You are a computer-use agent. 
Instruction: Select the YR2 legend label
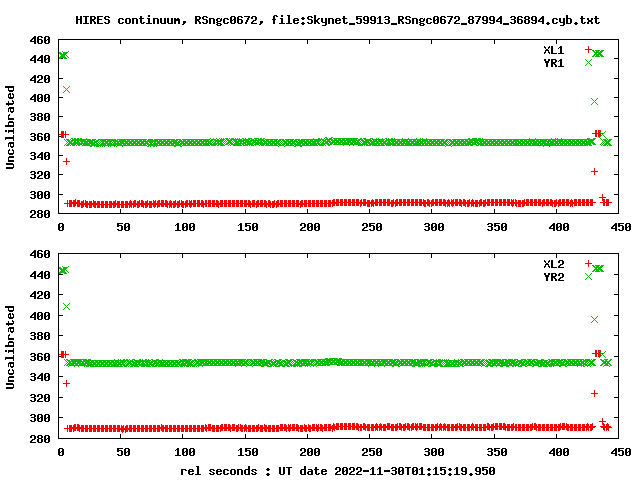click(x=553, y=277)
